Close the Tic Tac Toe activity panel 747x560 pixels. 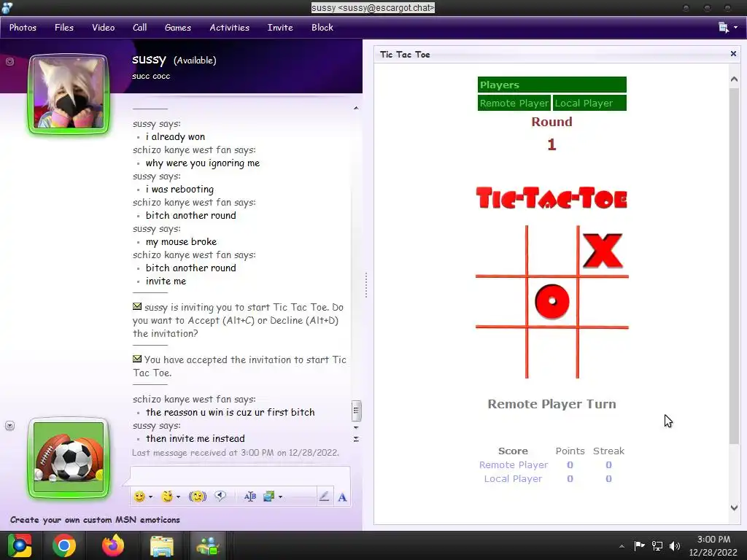[733, 54]
